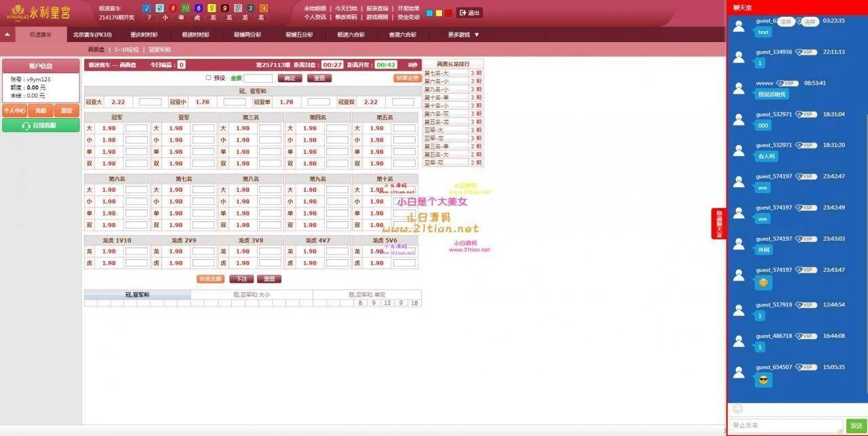The image size is (868, 436).
Task: Click guest_134936 user avatar in chat
Action: point(739,57)
